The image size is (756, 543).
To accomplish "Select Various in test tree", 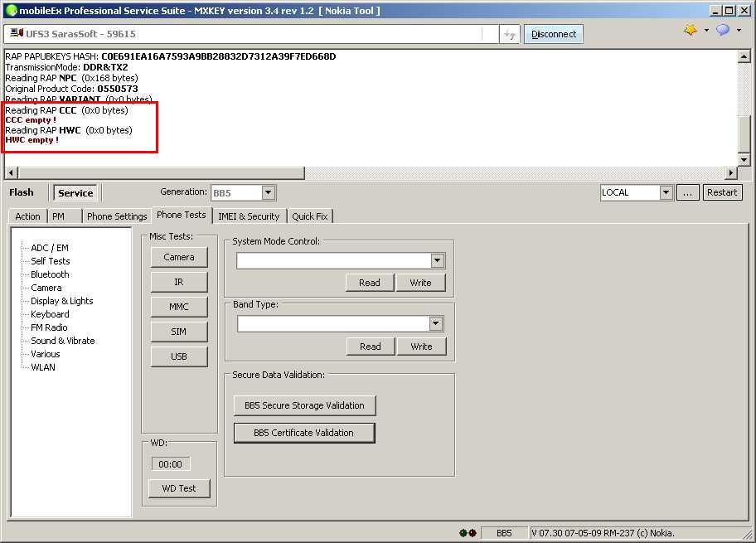I will click(x=46, y=354).
